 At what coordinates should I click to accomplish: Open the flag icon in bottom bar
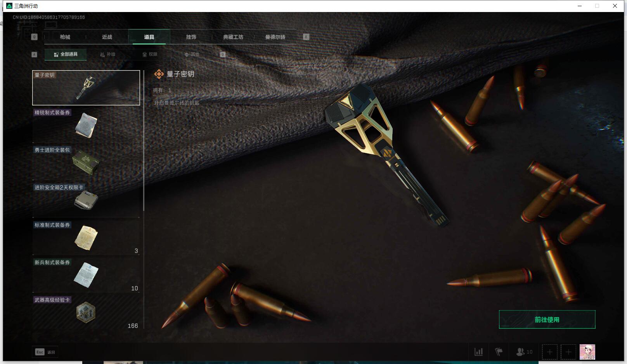point(499,352)
